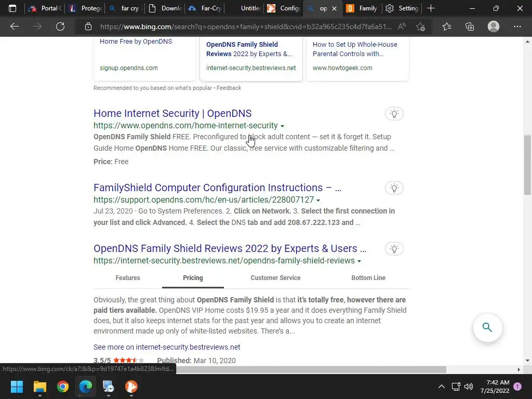Select Bottom Line tab in review result
This screenshot has height=399, width=532.
pyautogui.click(x=368, y=278)
